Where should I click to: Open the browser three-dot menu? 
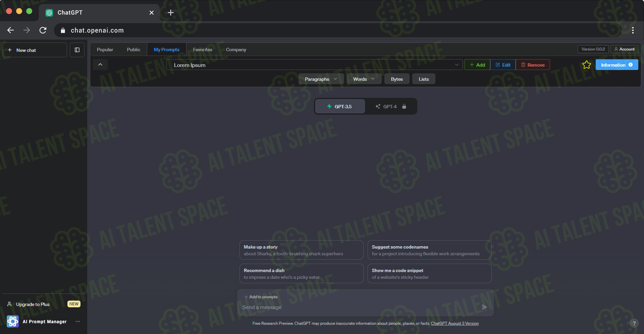coord(633,30)
